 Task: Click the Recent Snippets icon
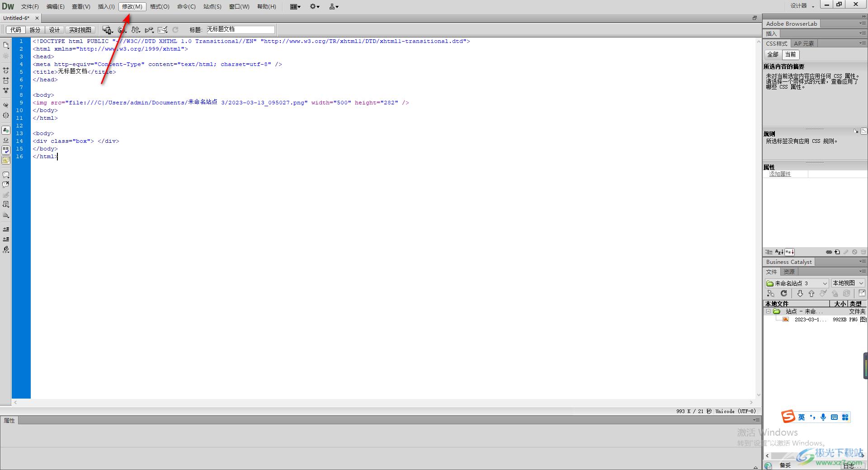tap(6, 204)
